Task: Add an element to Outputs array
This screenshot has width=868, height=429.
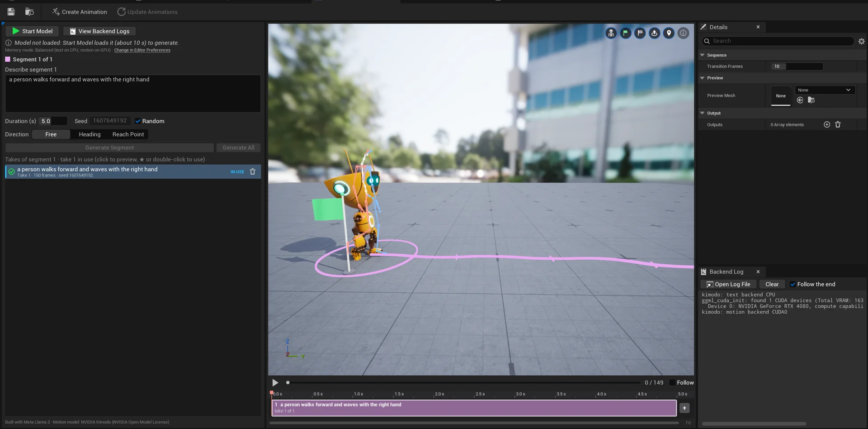Action: (x=827, y=124)
